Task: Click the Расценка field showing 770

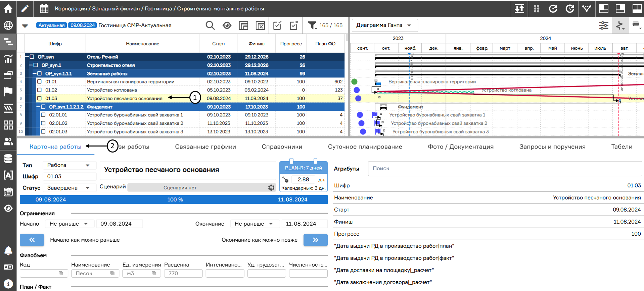Action: tap(183, 274)
